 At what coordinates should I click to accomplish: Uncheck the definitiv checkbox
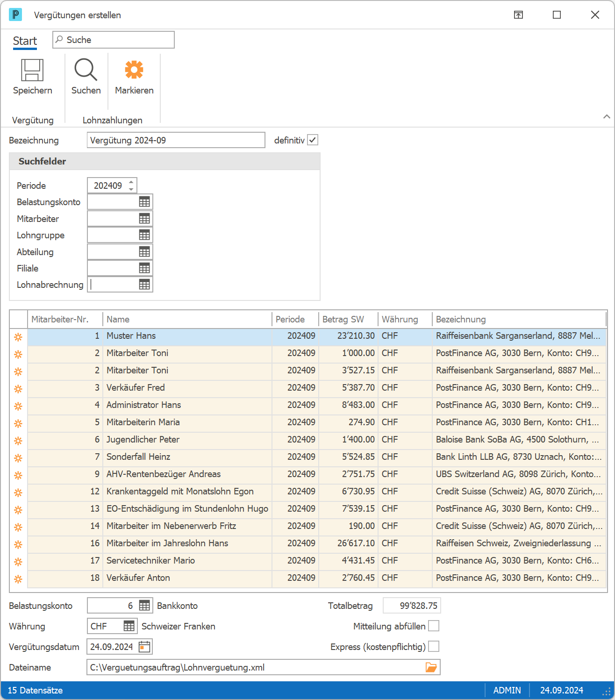point(313,140)
